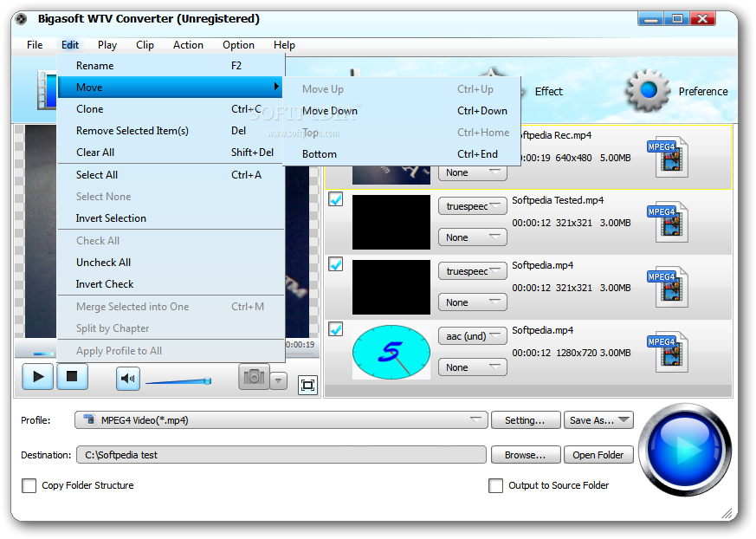Viewport: 756px width, 539px height.
Task: Uncheck the Softpedia Tested.mp4 checkbox
Action: click(x=336, y=199)
